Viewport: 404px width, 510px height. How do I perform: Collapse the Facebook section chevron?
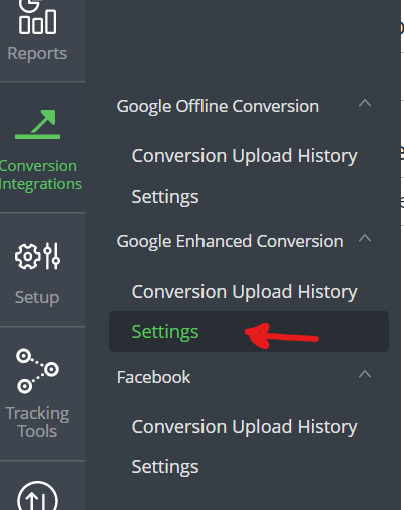[365, 374]
